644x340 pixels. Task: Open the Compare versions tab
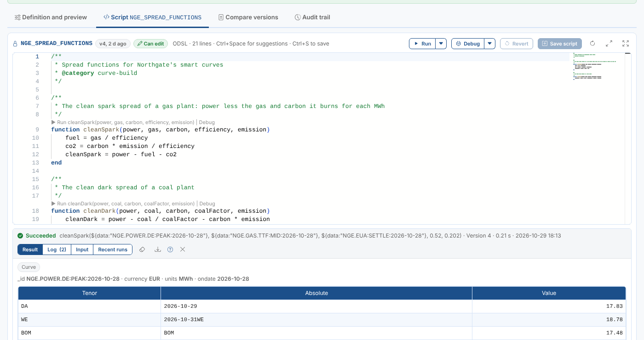[x=248, y=17]
